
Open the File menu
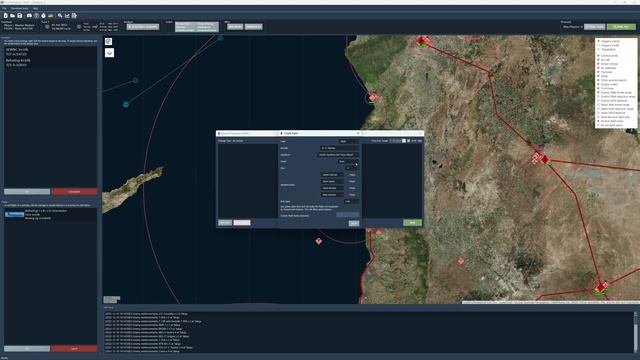(4, 8)
